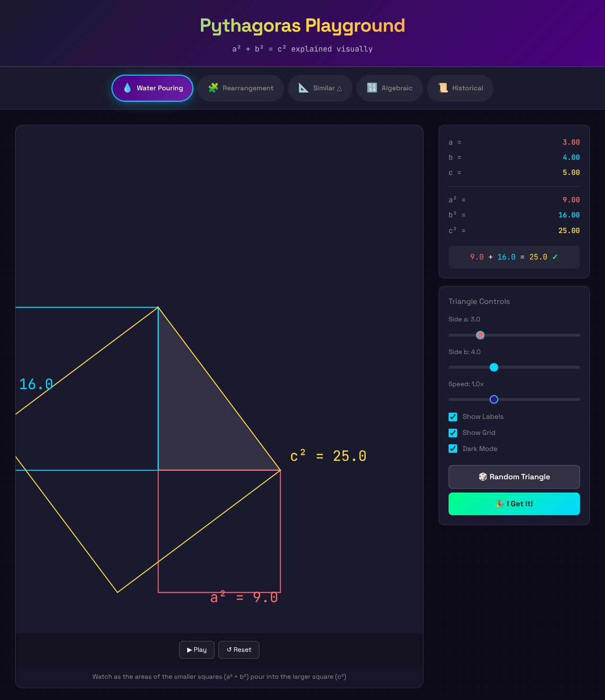Toggle the Show Labels checkbox
Screen dimensions: 605x700
(x=453, y=416)
